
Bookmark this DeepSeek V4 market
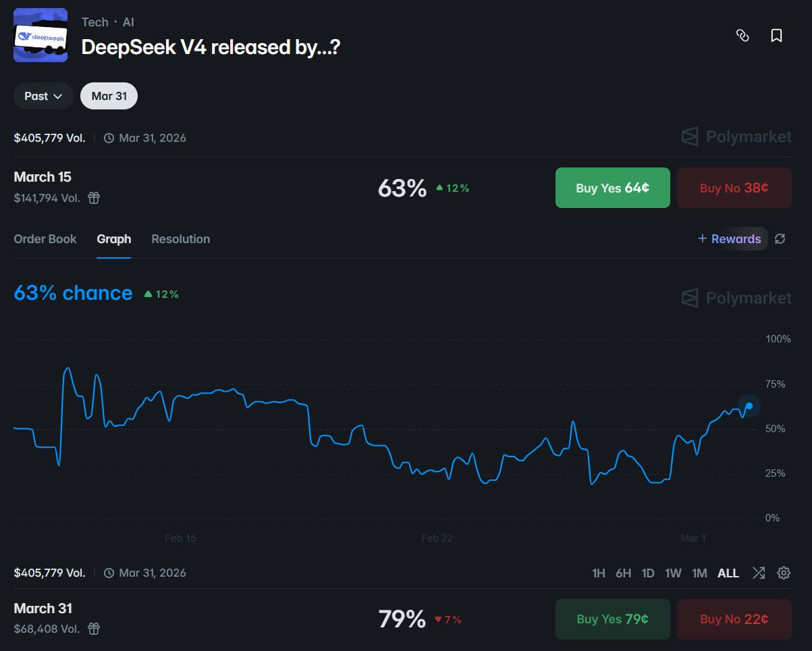[x=776, y=35]
